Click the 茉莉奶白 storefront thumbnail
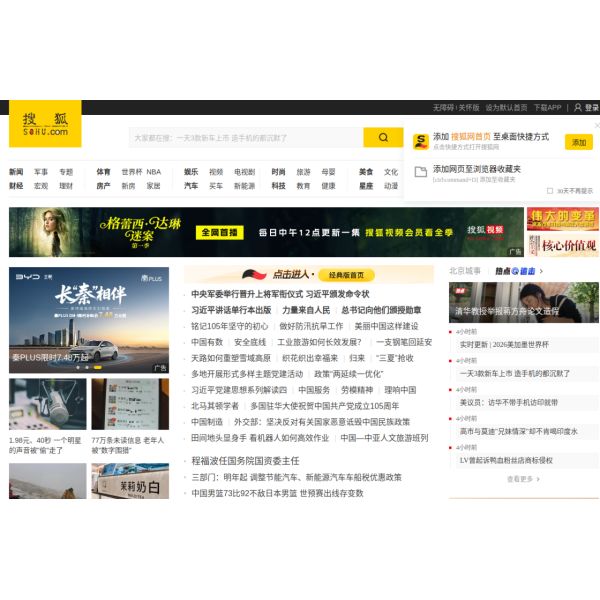 (130, 481)
